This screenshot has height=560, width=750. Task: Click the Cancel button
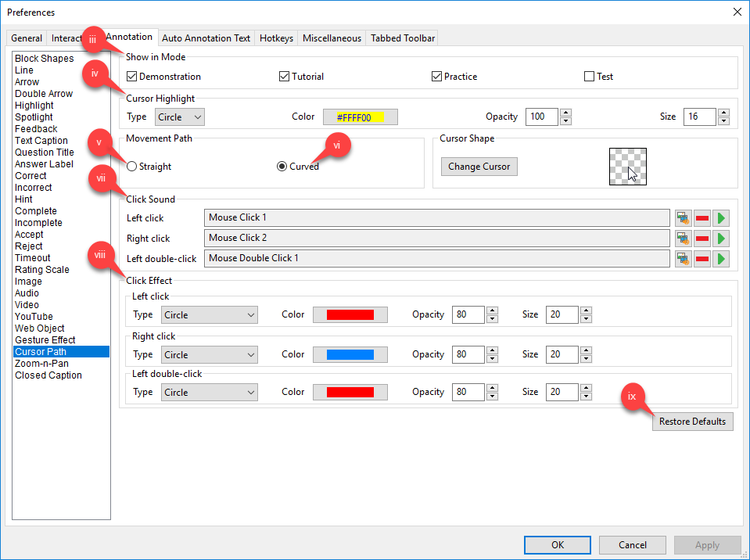point(633,544)
